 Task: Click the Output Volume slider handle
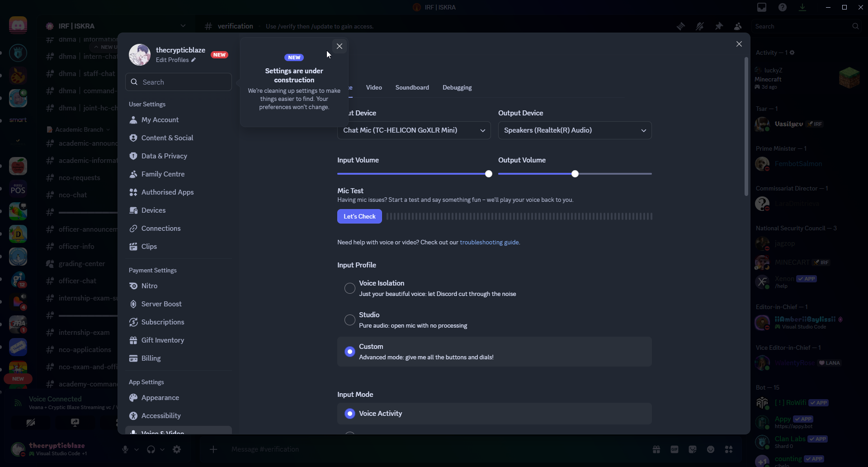pyautogui.click(x=575, y=174)
